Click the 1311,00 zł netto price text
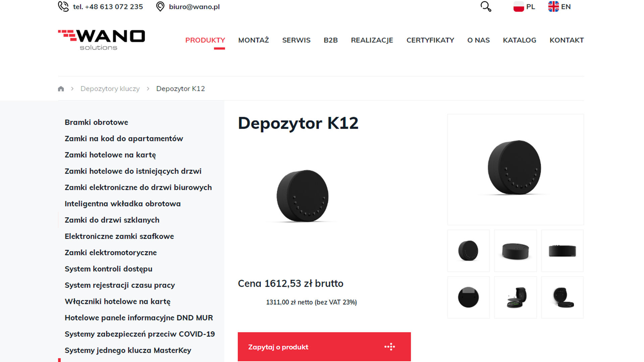 [x=311, y=302]
